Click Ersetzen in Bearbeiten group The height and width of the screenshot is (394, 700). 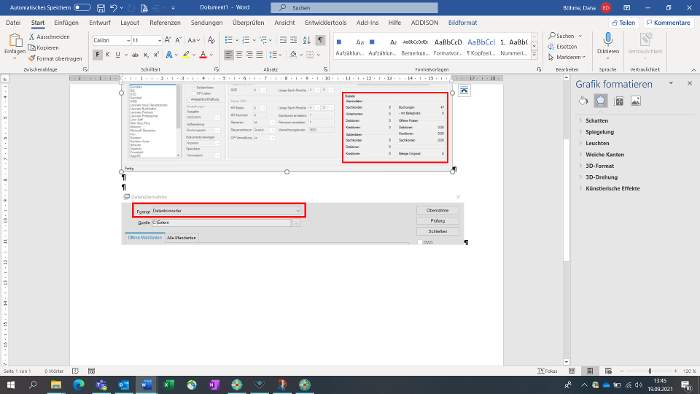click(x=562, y=46)
